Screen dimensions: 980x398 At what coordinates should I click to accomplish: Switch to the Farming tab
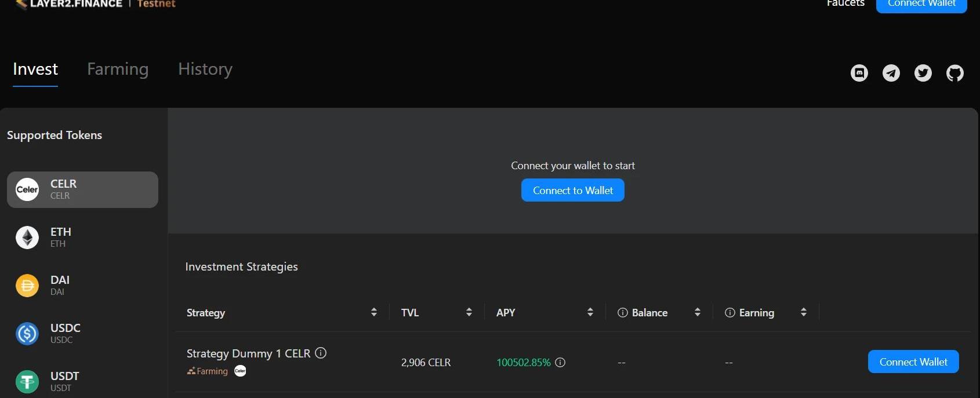coord(118,69)
